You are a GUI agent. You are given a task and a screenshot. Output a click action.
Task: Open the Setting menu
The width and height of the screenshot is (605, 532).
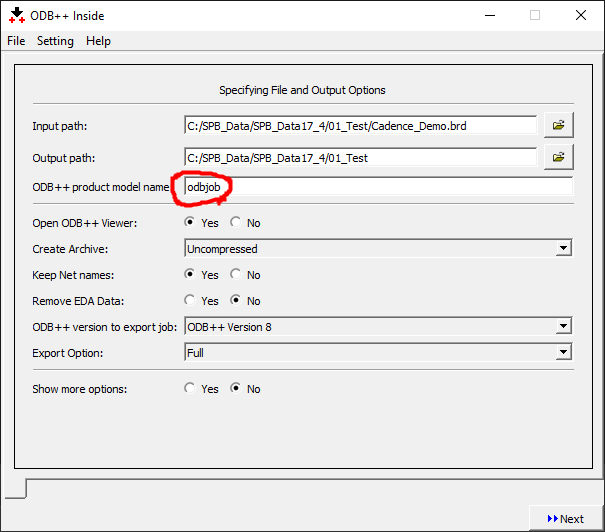click(55, 41)
